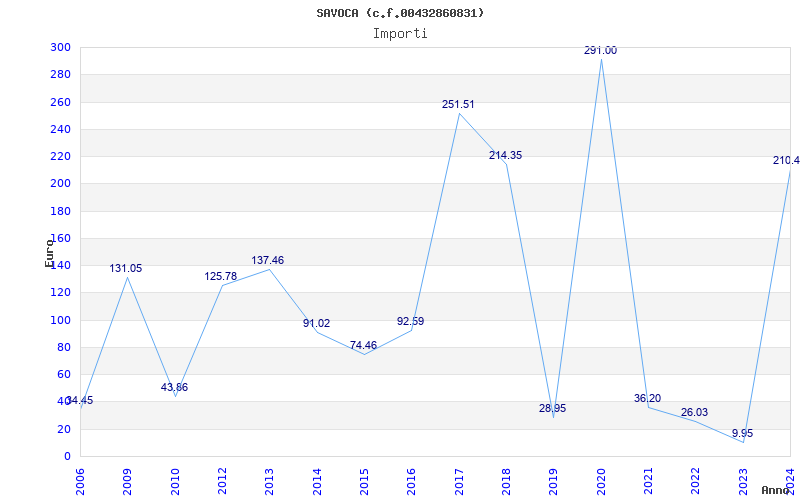Click the 300 y-axis tick
This screenshot has width=800, height=500.
60,47
